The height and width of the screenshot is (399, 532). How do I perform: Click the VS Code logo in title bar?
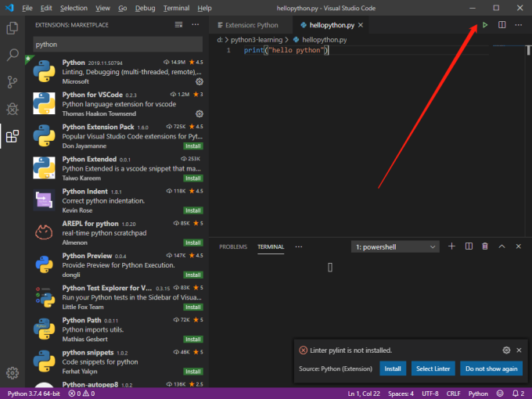(x=9, y=8)
